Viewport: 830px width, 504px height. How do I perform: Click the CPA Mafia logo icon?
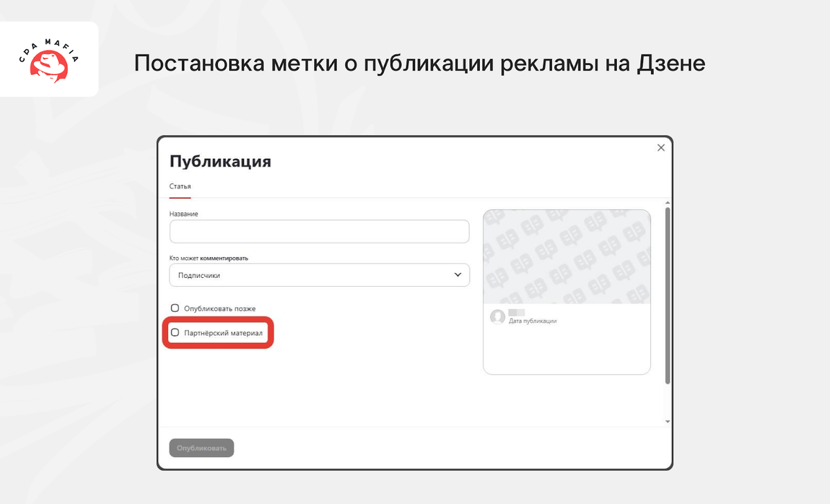click(x=48, y=59)
